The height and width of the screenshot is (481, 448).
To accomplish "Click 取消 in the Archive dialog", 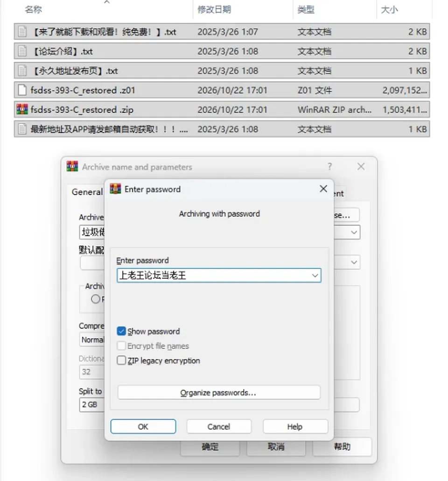I will 276,446.
